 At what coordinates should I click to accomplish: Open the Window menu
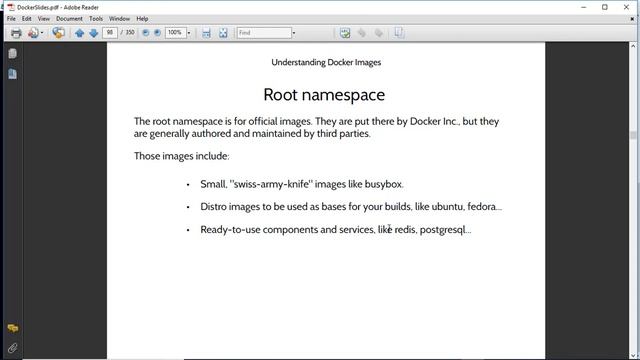tap(119, 19)
